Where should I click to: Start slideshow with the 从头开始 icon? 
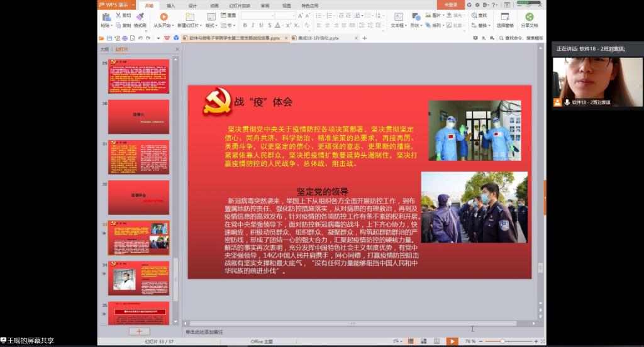pos(163,17)
